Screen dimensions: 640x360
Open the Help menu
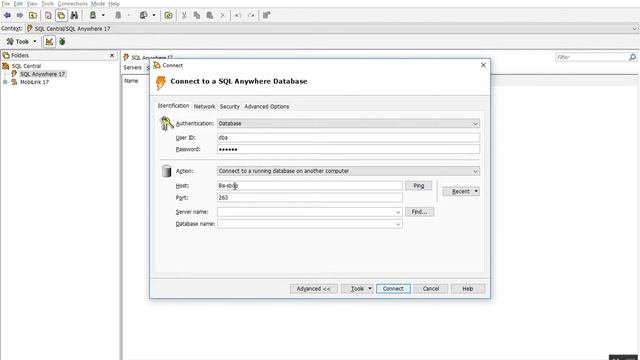coord(114,4)
